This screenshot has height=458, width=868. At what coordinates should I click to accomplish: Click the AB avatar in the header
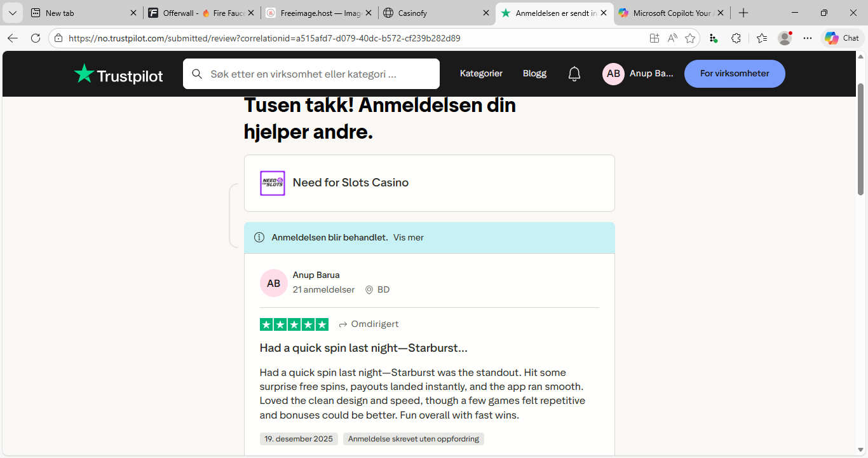[613, 74]
